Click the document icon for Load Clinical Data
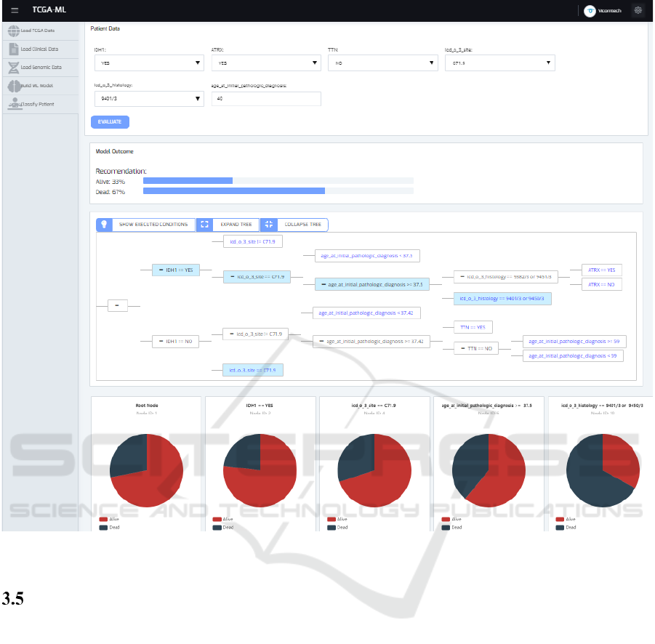Screen dimensions: 655x644 [x=13, y=49]
